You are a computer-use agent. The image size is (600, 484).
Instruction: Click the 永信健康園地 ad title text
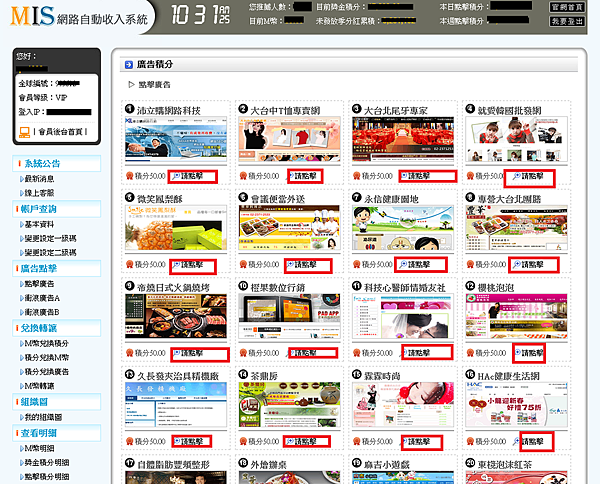(x=391, y=199)
